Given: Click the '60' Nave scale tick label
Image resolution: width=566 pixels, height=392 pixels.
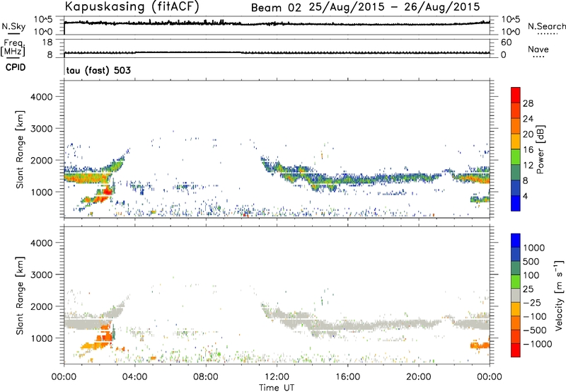Looking at the screenshot, I should click(x=506, y=42).
